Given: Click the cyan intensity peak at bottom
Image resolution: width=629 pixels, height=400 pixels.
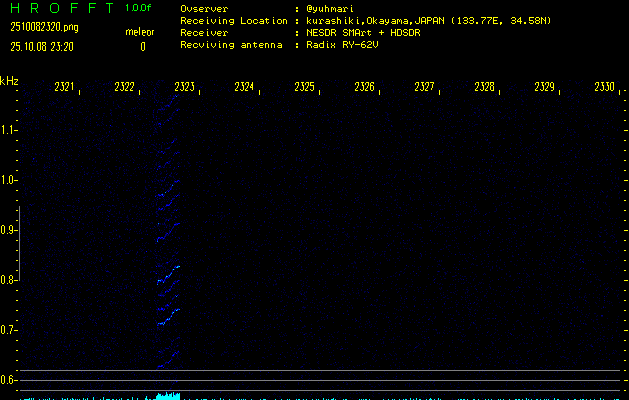Looking at the screenshot, I should (163, 396).
